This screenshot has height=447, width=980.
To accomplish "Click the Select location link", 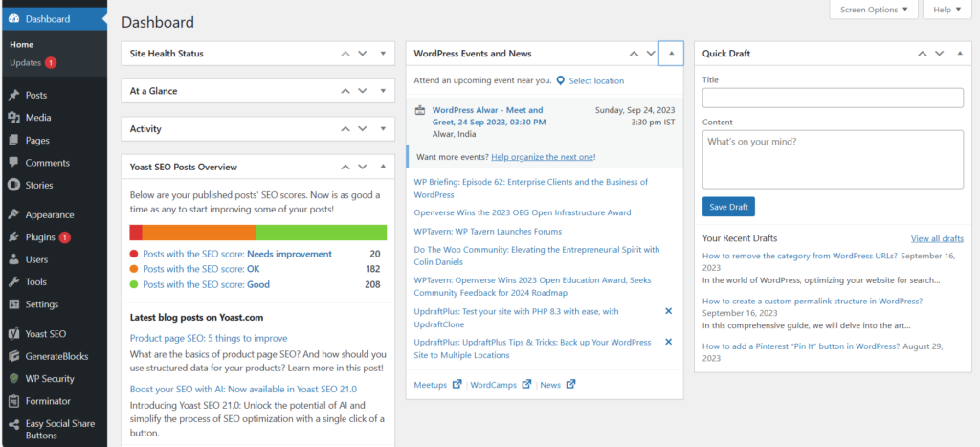I will [596, 80].
